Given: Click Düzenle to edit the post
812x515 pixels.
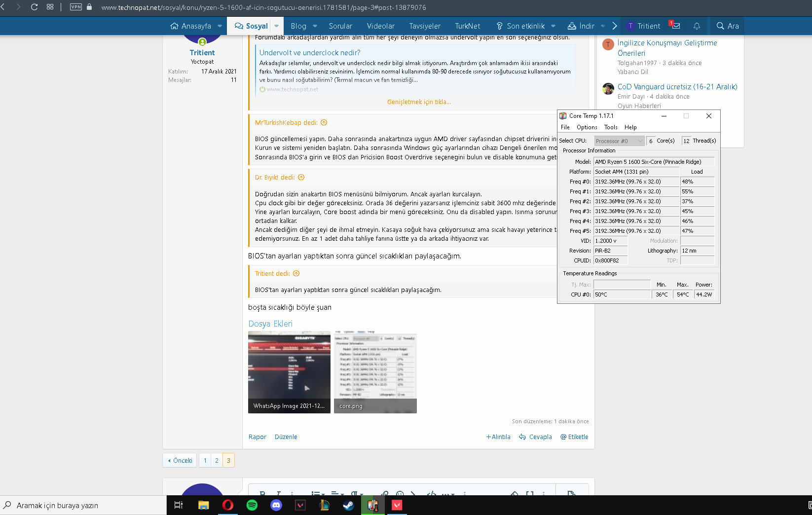Looking at the screenshot, I should pos(286,437).
